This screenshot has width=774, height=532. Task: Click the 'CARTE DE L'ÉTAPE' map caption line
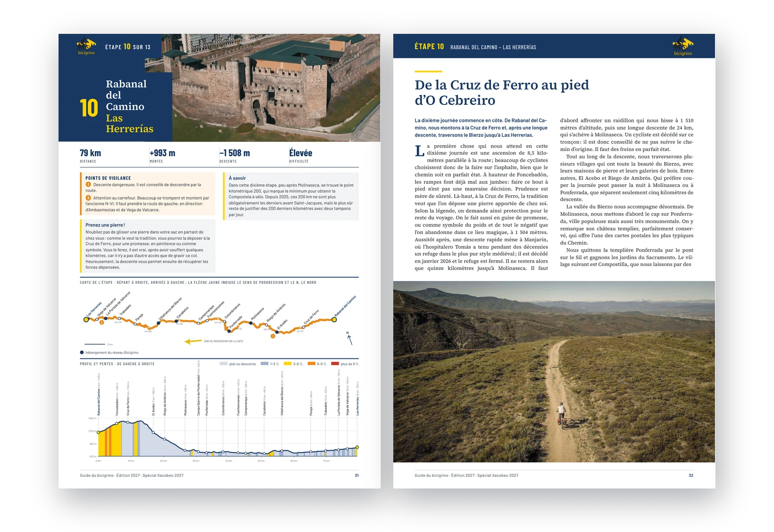tap(198, 282)
